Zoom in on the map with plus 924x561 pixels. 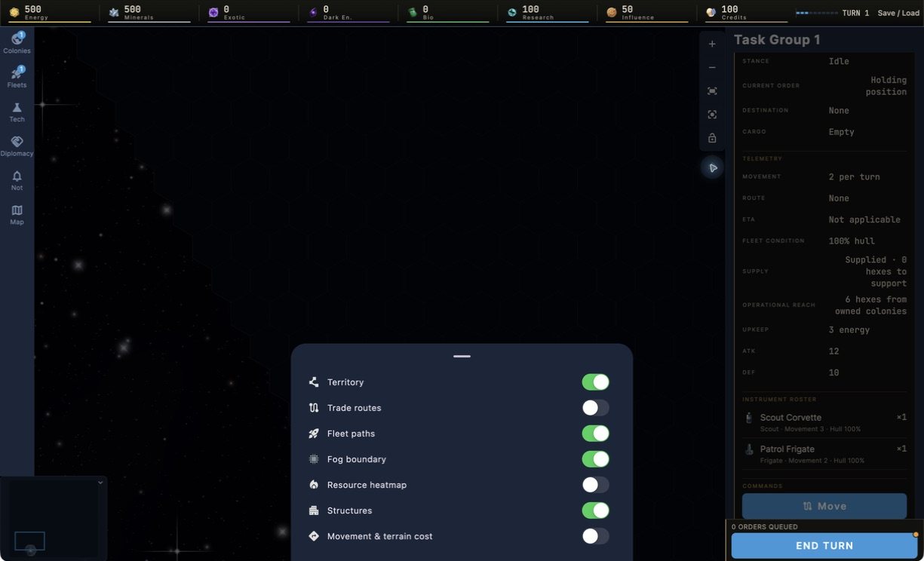pyautogui.click(x=712, y=44)
